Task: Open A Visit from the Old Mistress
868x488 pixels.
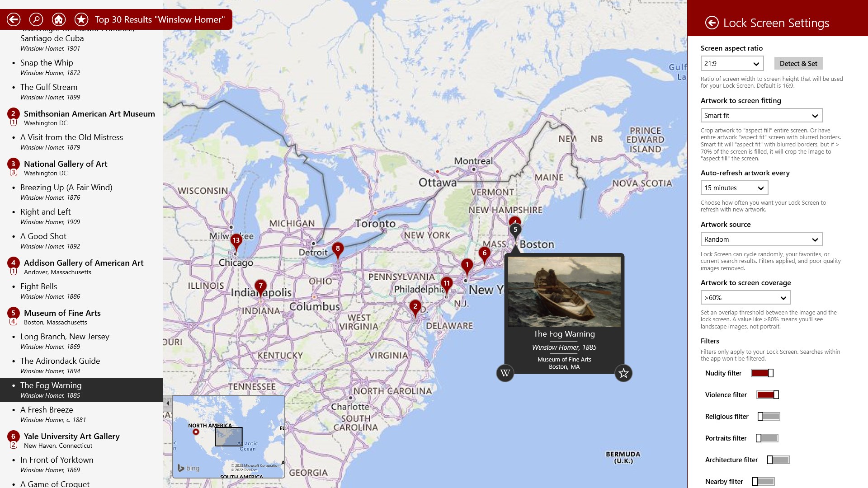Action: tap(81, 141)
